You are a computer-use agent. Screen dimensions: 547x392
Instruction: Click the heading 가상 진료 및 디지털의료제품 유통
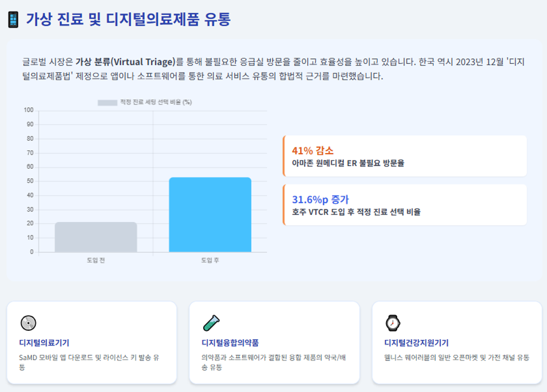128,19
